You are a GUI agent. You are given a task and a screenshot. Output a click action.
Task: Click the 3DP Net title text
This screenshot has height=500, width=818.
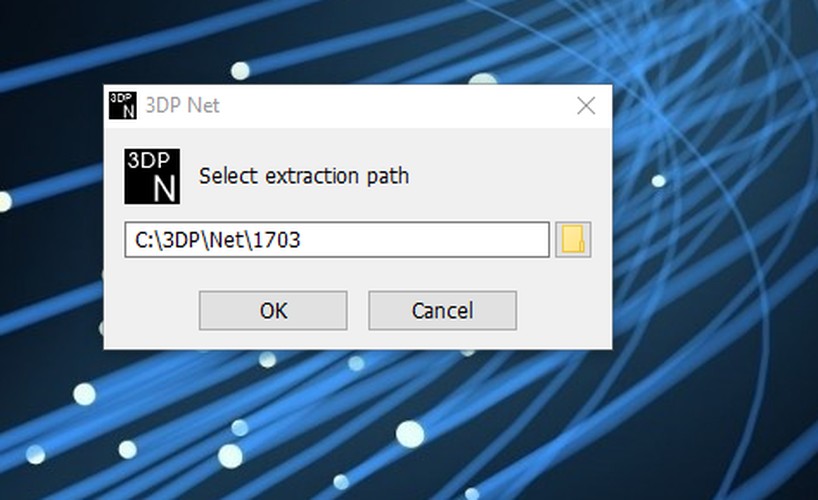point(183,105)
